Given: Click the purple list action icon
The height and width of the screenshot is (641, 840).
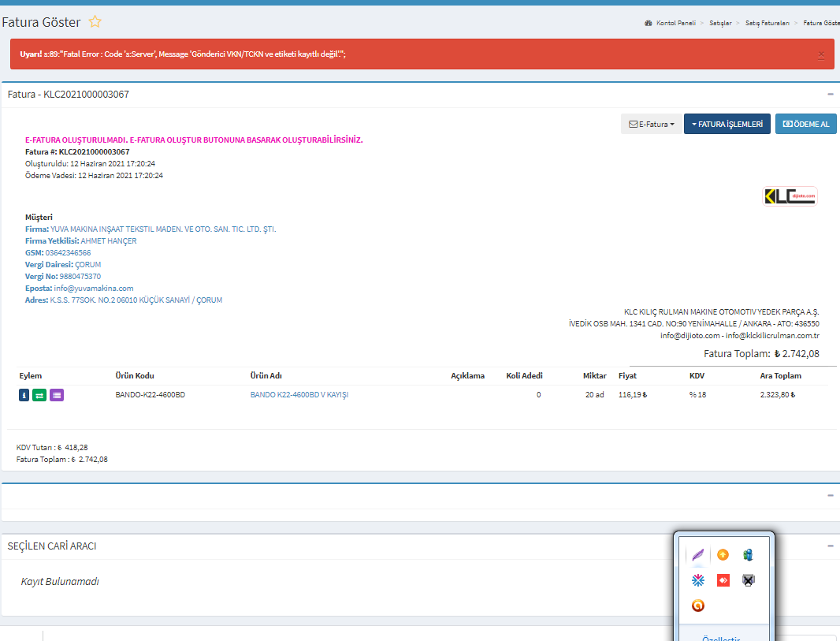Looking at the screenshot, I should pos(57,395).
